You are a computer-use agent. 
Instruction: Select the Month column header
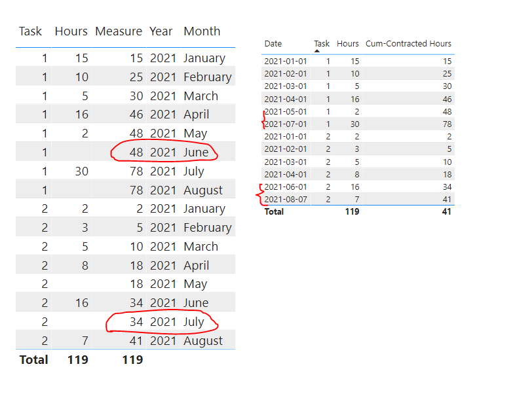[202, 31]
